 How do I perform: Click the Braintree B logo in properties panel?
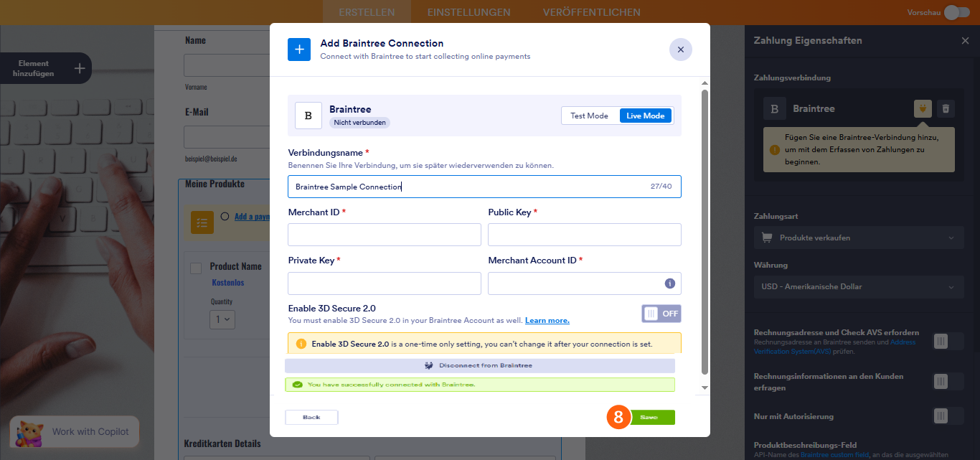[774, 109]
